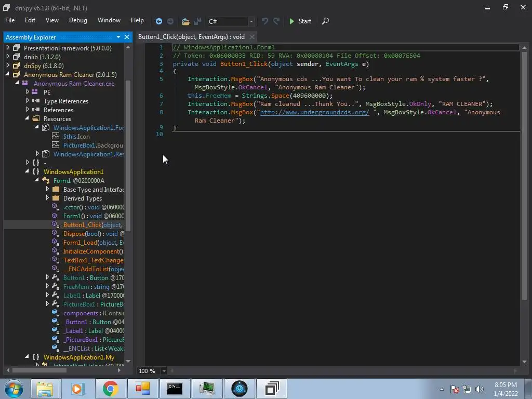The image size is (532, 399).
Task: Open Command Prompt from taskbar
Action: (x=175, y=389)
